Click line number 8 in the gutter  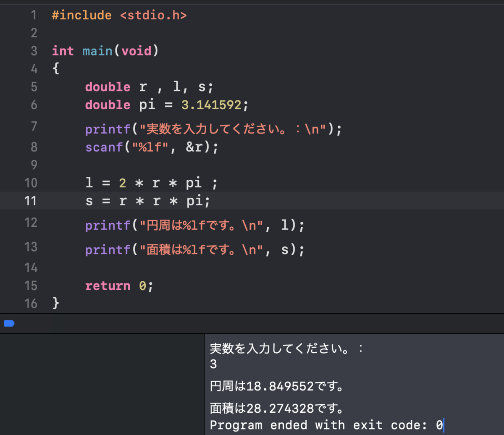pyautogui.click(x=34, y=147)
